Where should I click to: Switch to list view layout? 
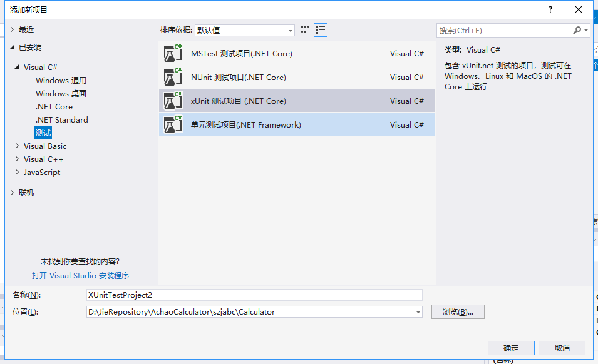pos(321,30)
